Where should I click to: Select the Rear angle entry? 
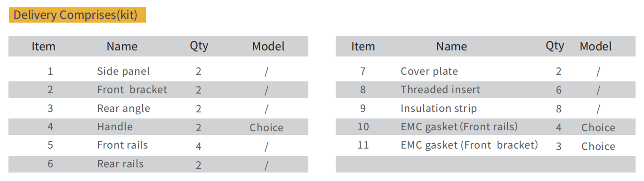coord(123,109)
